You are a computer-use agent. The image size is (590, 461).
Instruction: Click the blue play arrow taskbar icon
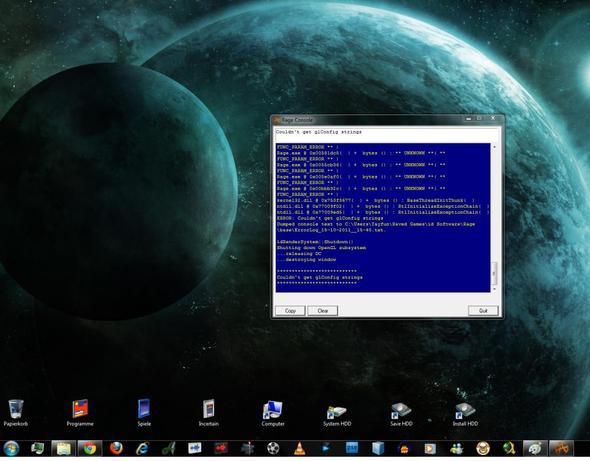coord(326,448)
